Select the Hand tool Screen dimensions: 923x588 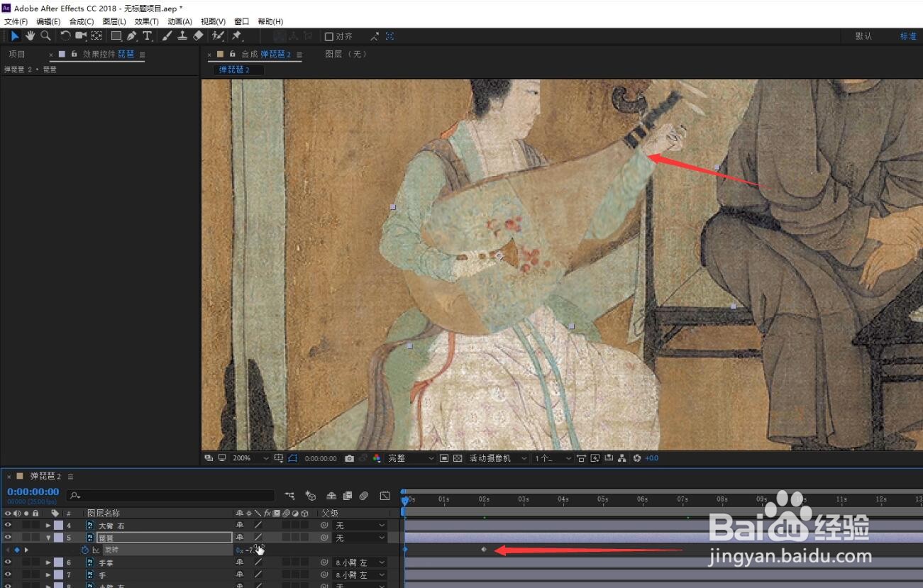[x=31, y=35]
